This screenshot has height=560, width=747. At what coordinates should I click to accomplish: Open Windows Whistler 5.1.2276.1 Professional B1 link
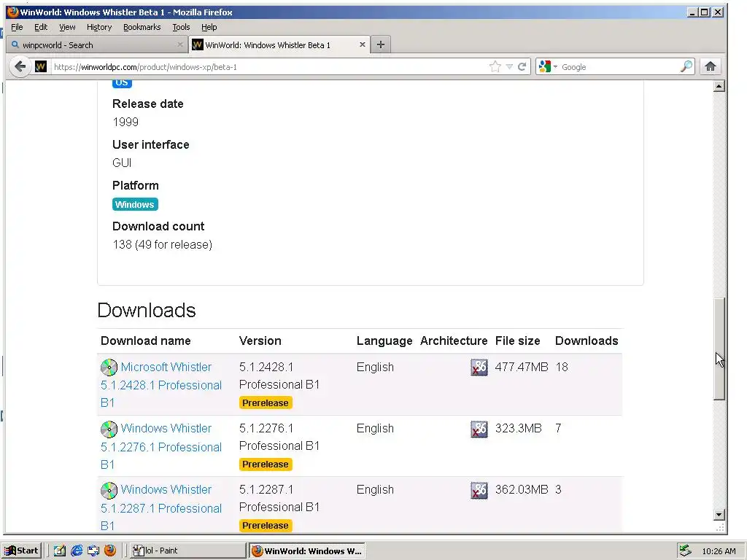[x=161, y=446]
